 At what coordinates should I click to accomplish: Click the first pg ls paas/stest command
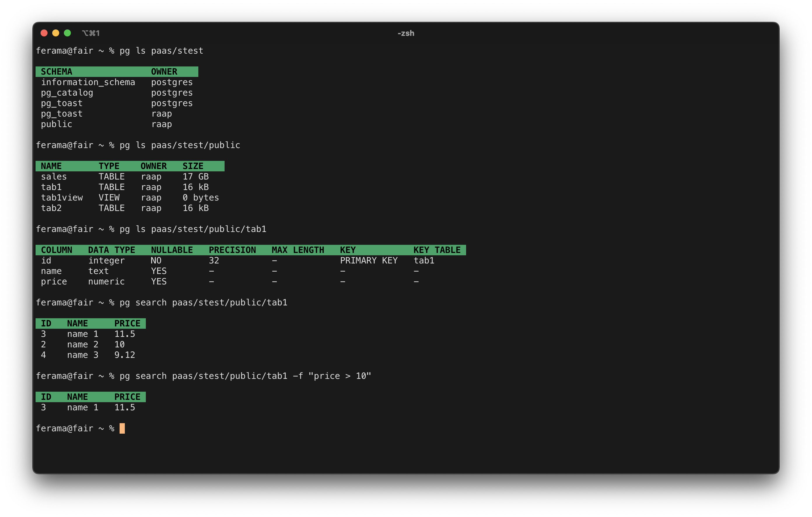pyautogui.click(x=161, y=50)
